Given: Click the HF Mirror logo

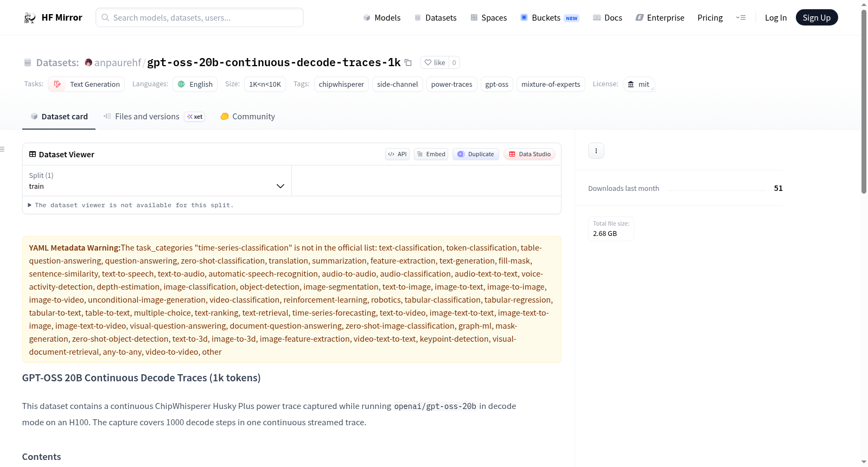Looking at the screenshot, I should pyautogui.click(x=53, y=17).
